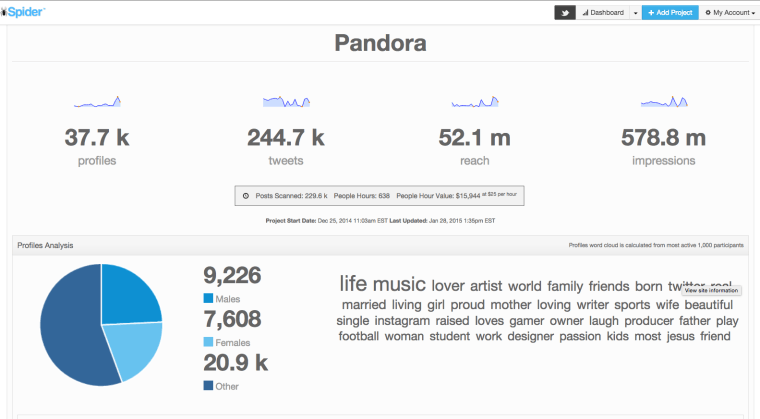Expand the Dashboard dropdown caret

tap(635, 13)
